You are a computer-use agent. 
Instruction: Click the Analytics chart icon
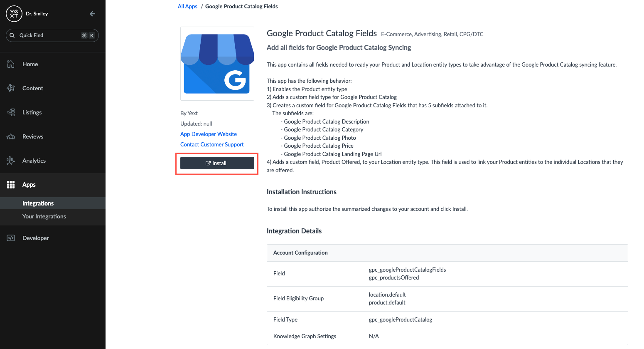click(11, 161)
